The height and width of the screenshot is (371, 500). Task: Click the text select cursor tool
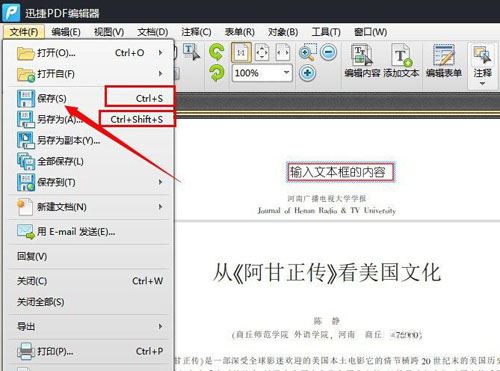pos(192,52)
